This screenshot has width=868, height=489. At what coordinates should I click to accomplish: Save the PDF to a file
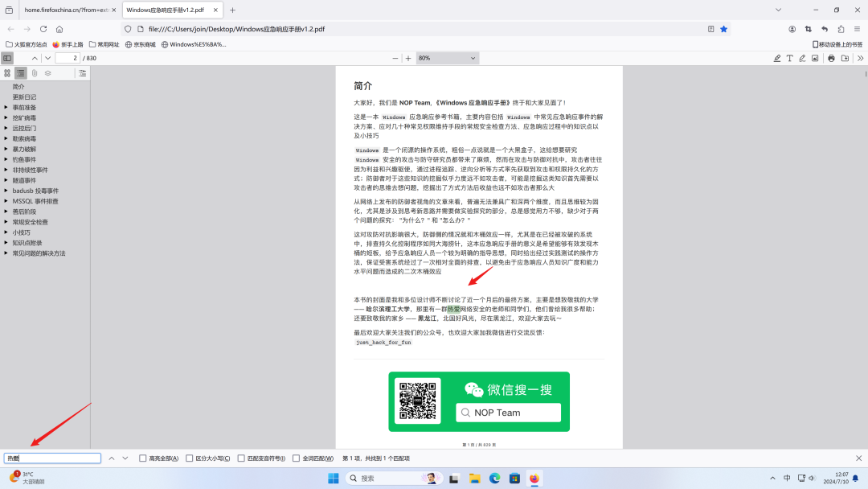pyautogui.click(x=845, y=58)
